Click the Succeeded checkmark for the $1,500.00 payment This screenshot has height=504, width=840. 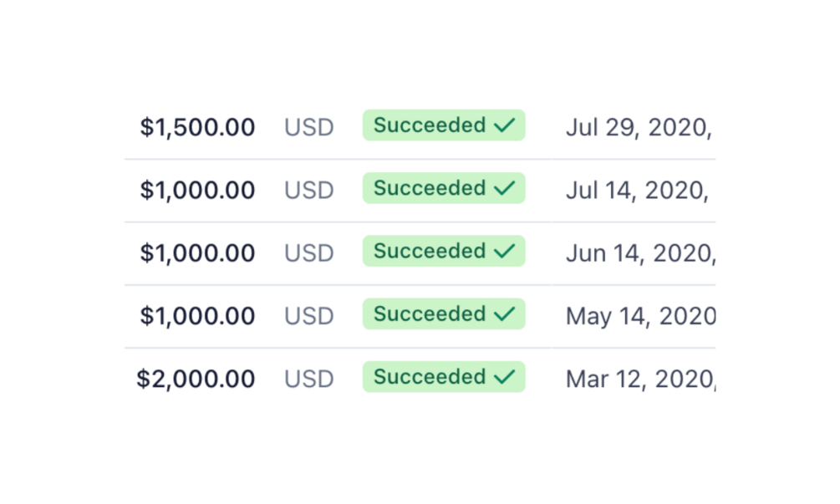pos(504,125)
